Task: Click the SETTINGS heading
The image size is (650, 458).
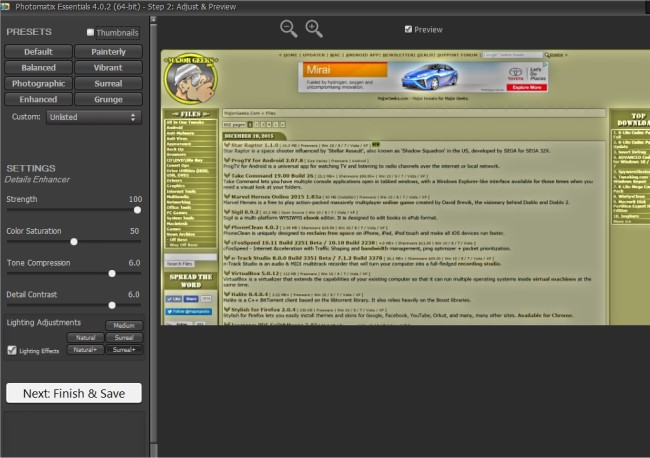Action: coord(31,168)
